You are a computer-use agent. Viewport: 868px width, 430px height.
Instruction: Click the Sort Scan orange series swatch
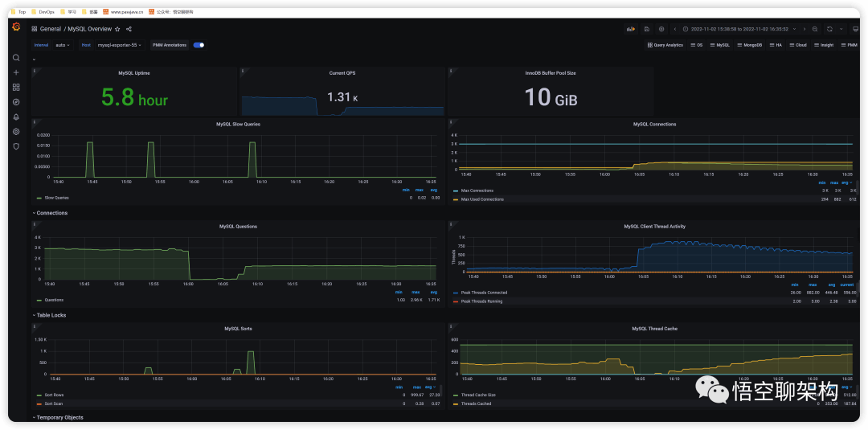[39, 403]
